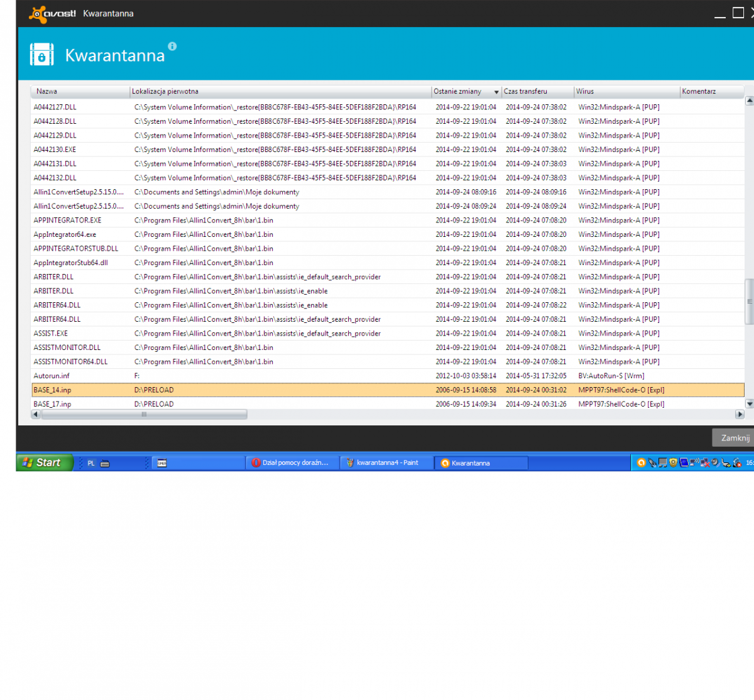
Task: Select the A0442130.EXE entry
Action: pos(388,150)
